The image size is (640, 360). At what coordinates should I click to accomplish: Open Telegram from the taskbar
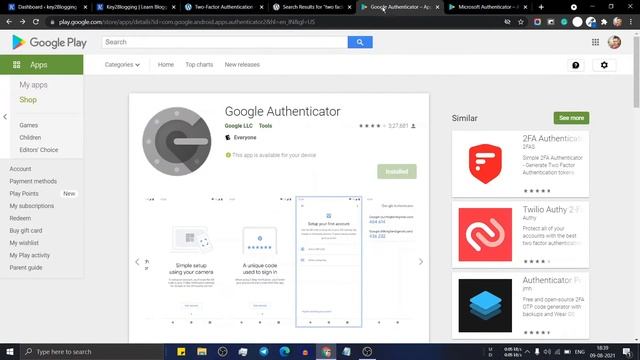pyautogui.click(x=264, y=351)
